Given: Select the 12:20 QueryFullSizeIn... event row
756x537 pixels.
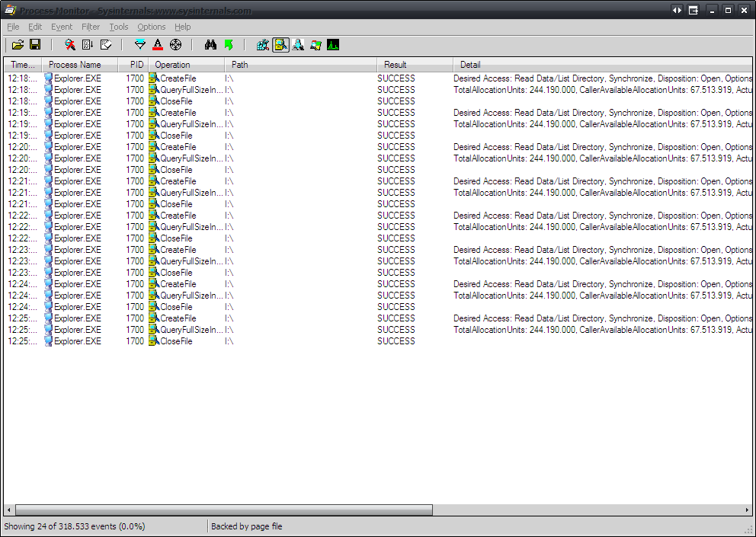Looking at the screenshot, I should [378, 158].
